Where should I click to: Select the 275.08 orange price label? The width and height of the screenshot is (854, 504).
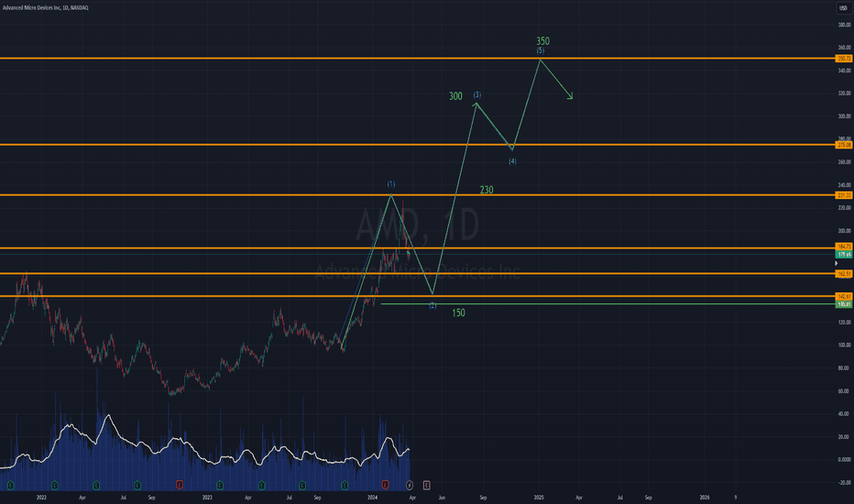(x=844, y=145)
